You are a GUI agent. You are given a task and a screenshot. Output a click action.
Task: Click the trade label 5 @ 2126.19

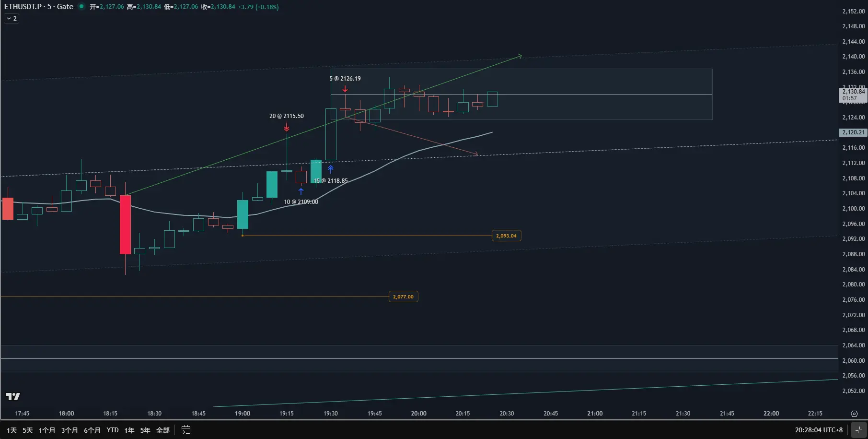click(x=345, y=79)
